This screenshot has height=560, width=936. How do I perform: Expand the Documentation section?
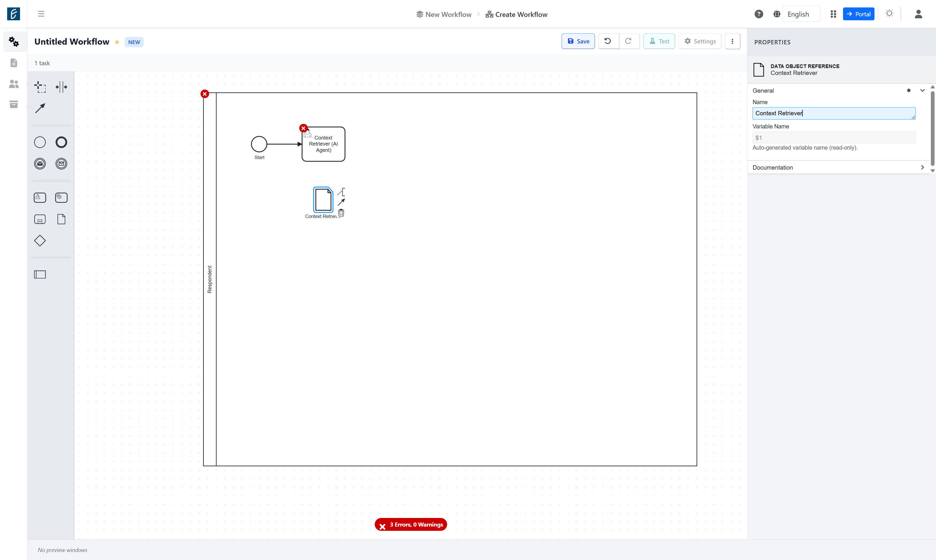coord(922,167)
